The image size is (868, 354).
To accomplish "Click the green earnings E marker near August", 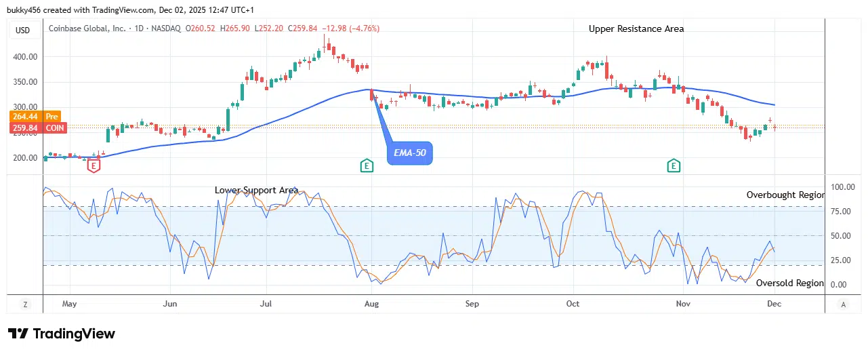I will tap(367, 165).
